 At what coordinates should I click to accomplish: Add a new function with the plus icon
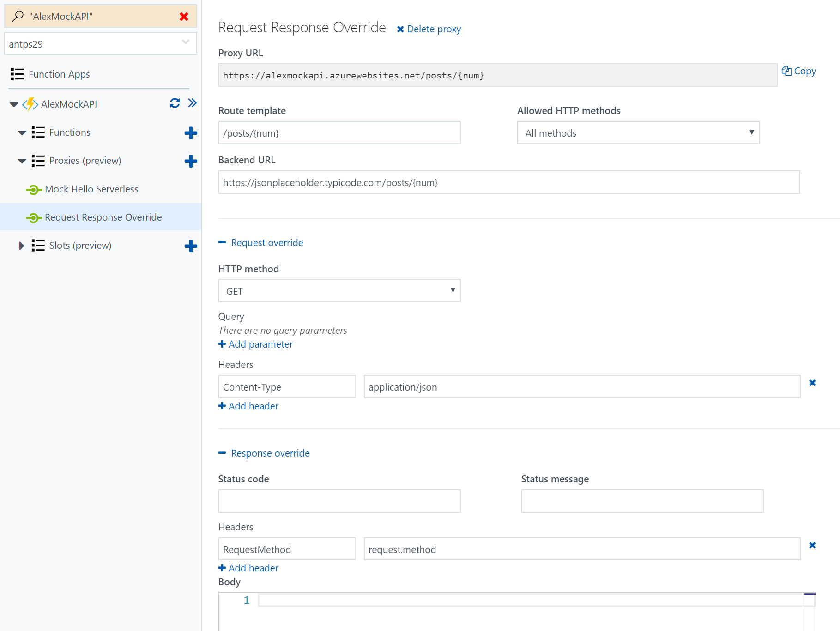[190, 133]
